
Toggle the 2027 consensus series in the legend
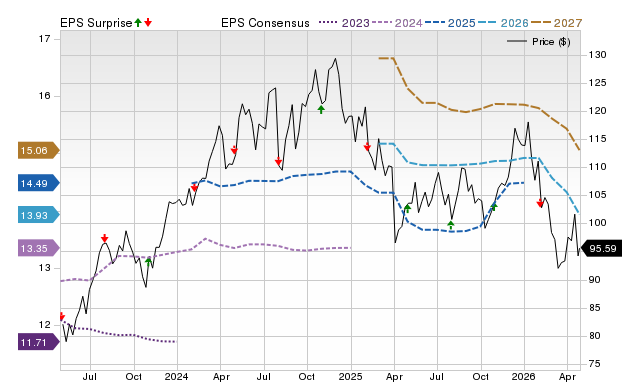[556, 23]
